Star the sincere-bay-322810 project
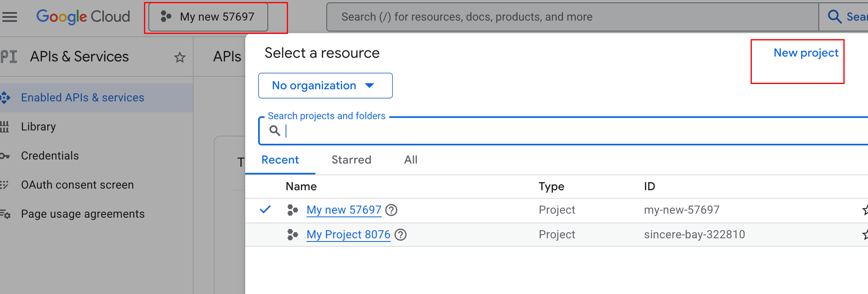Viewport: 868px width, 294px height. (x=865, y=235)
